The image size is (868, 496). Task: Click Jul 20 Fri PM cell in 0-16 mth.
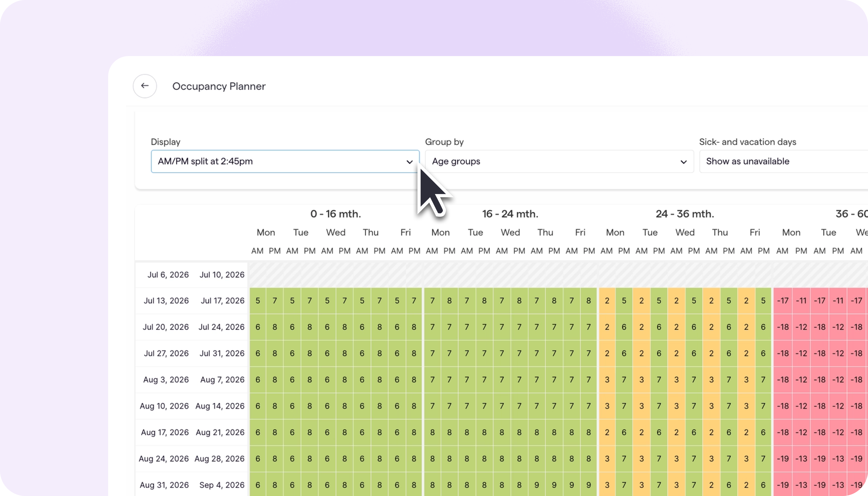pos(414,327)
